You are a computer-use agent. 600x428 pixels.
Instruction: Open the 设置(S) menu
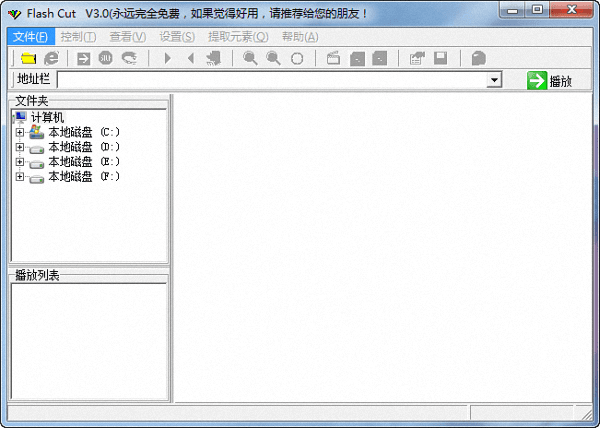[x=177, y=37]
